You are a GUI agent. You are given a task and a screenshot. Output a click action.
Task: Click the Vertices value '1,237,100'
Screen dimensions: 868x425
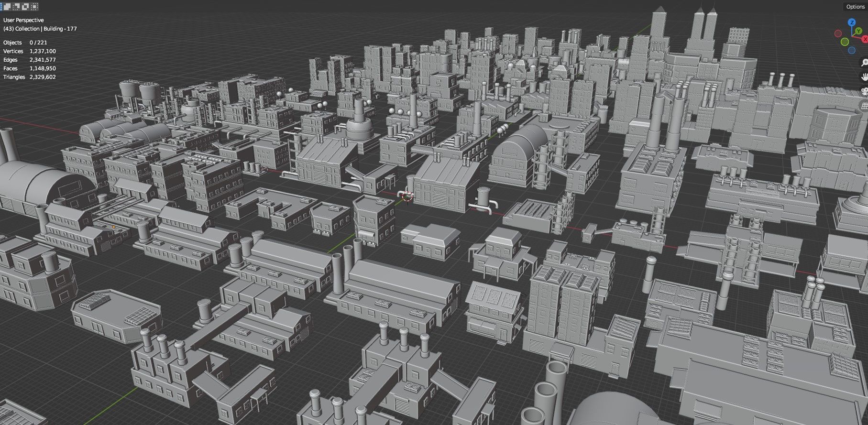click(43, 51)
